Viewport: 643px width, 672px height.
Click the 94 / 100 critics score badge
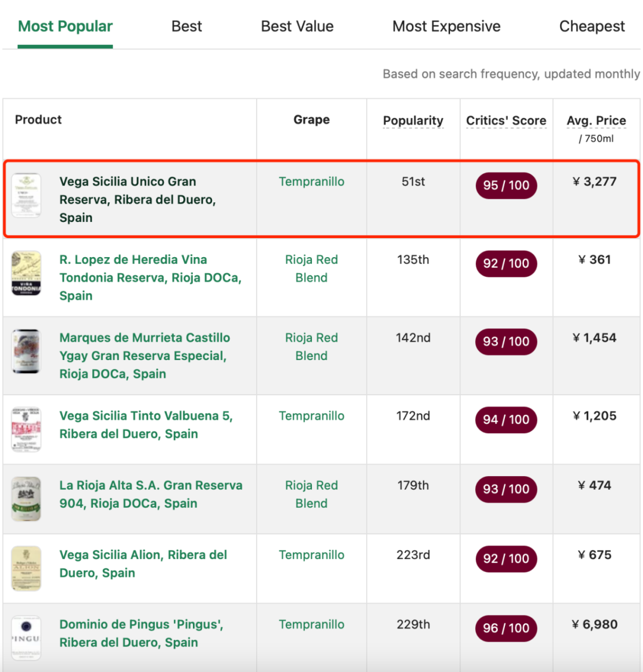506,420
